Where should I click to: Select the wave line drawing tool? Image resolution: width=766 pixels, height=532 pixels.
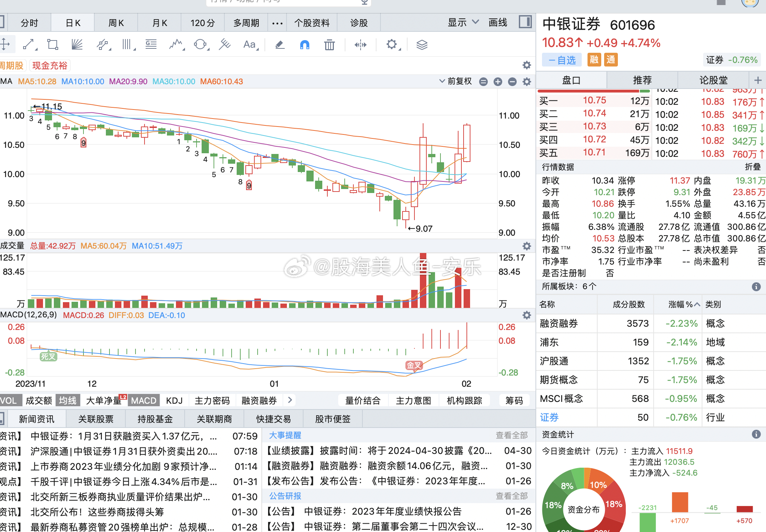(176, 44)
